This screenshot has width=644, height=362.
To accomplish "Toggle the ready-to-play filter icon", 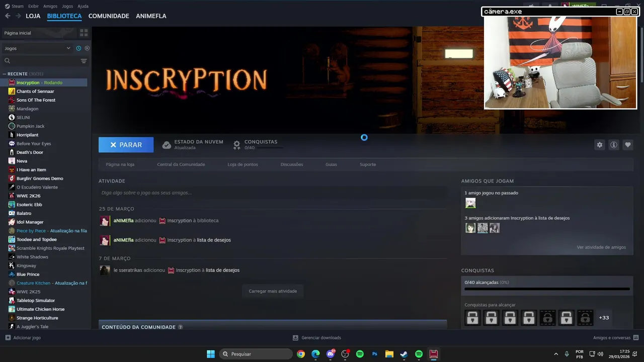I will pos(87,48).
